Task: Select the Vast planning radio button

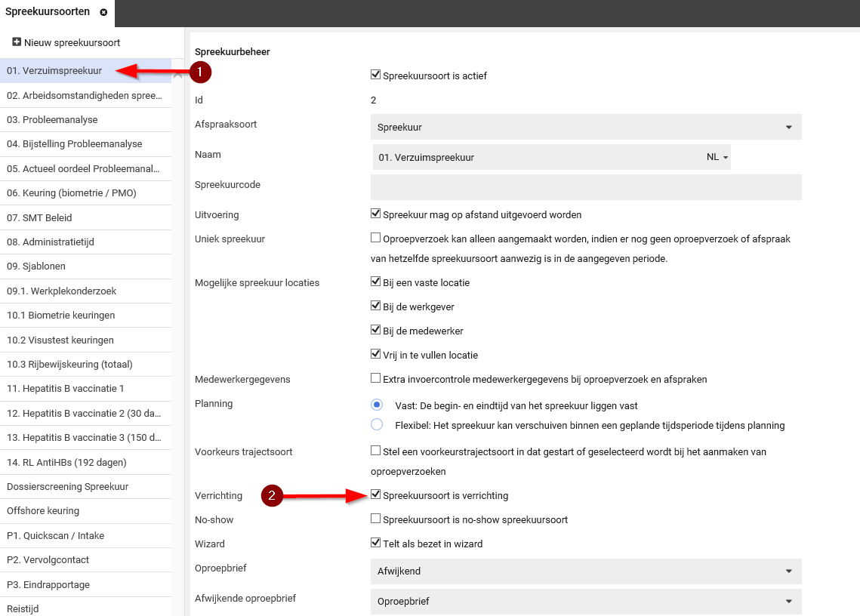Action: pyautogui.click(x=377, y=405)
